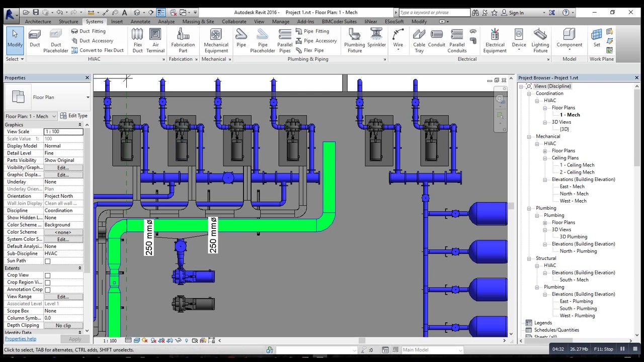Select the Plumbing Fixture tool
The height and width of the screenshot is (362, 644).
(x=355, y=40)
